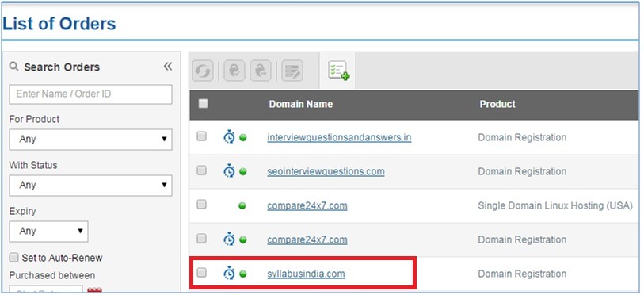Open interviewquestionsandanswers.in domain link
Image resolution: width=644 pixels, height=295 pixels.
click(x=339, y=137)
